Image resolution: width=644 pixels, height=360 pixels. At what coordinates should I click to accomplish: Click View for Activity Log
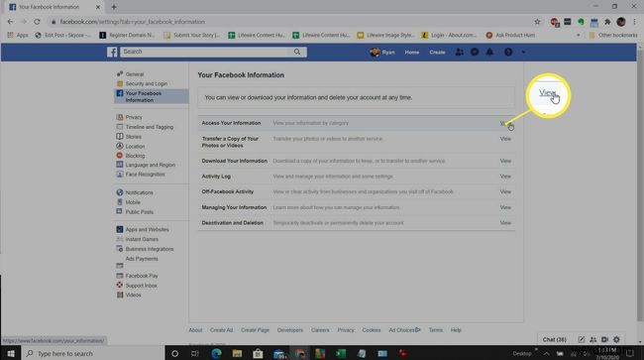505,177
